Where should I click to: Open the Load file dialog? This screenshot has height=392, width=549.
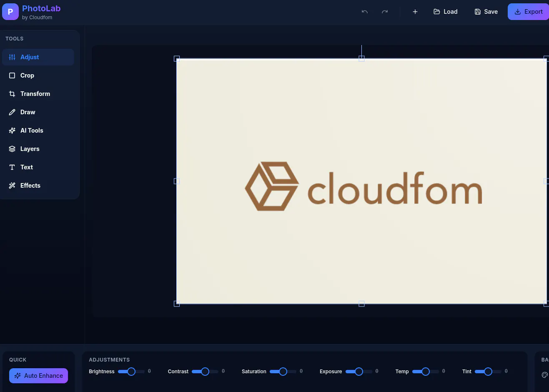[446, 12]
